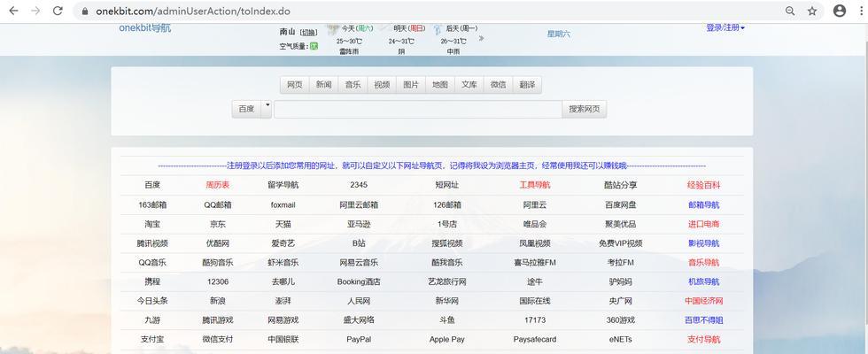Open the 亚马逊 link

point(359,224)
